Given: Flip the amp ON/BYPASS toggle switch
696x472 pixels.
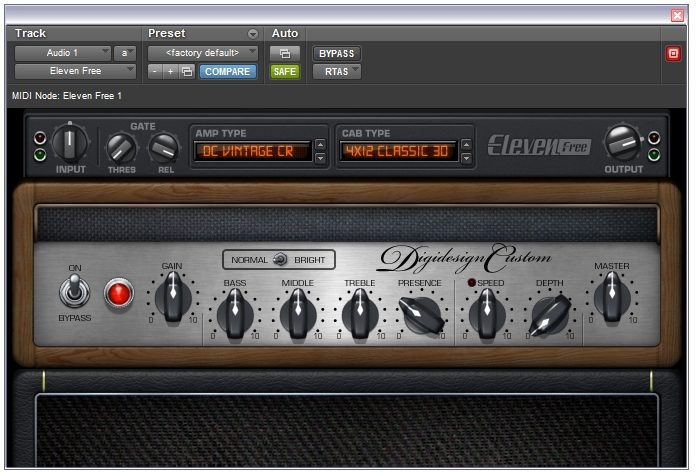Looking at the screenshot, I should pyautogui.click(x=75, y=291).
